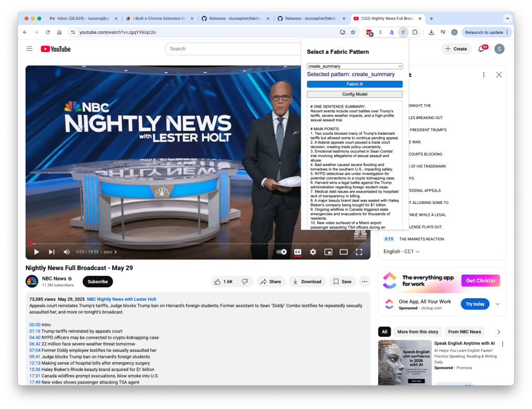532x409 pixels.
Task: Switch to the Gmail Inbox tab
Action: click(79, 18)
